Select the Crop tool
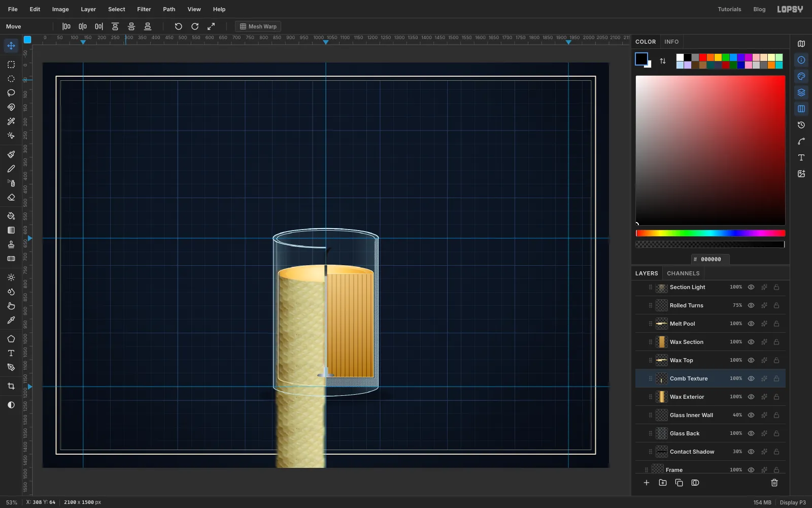Image resolution: width=812 pixels, height=508 pixels. [x=11, y=386]
